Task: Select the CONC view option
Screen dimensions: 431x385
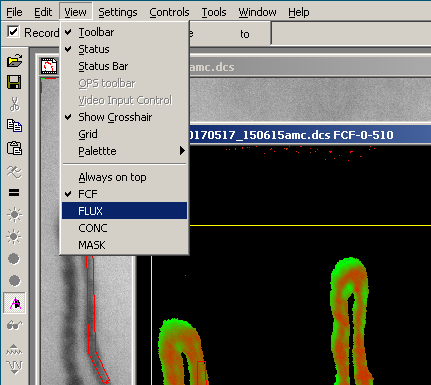Action: 124,228
